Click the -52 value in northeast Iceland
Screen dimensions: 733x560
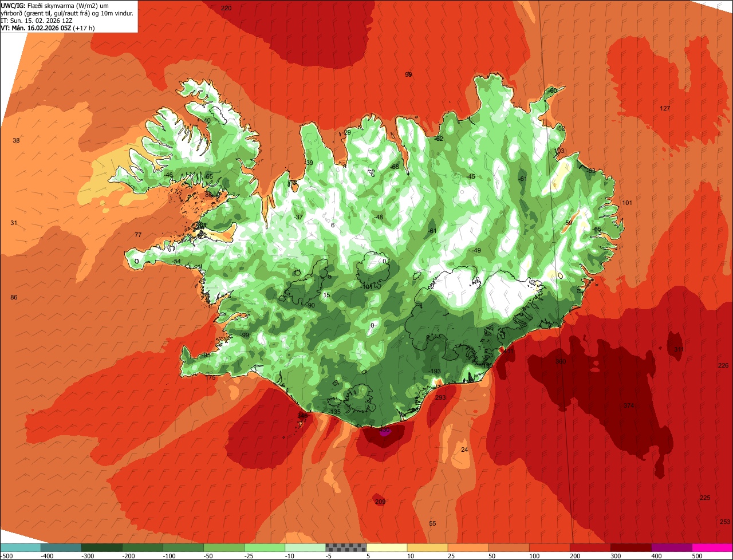click(560, 129)
